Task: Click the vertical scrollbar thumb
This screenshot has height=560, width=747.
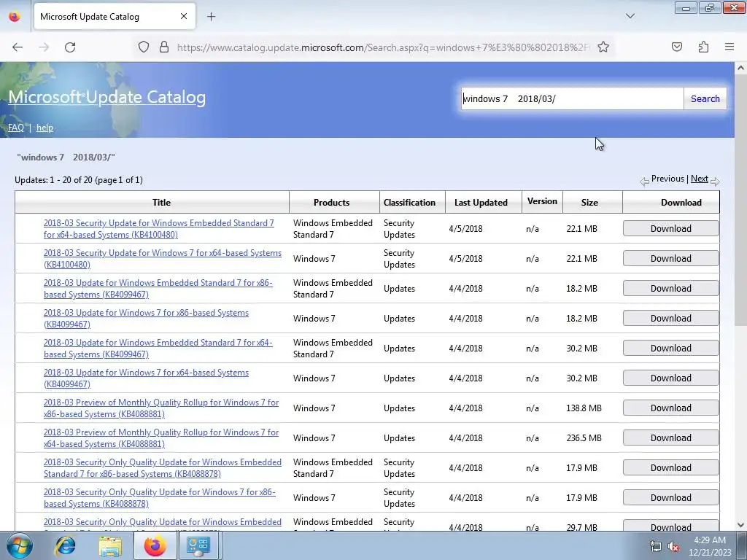Action: [x=740, y=200]
